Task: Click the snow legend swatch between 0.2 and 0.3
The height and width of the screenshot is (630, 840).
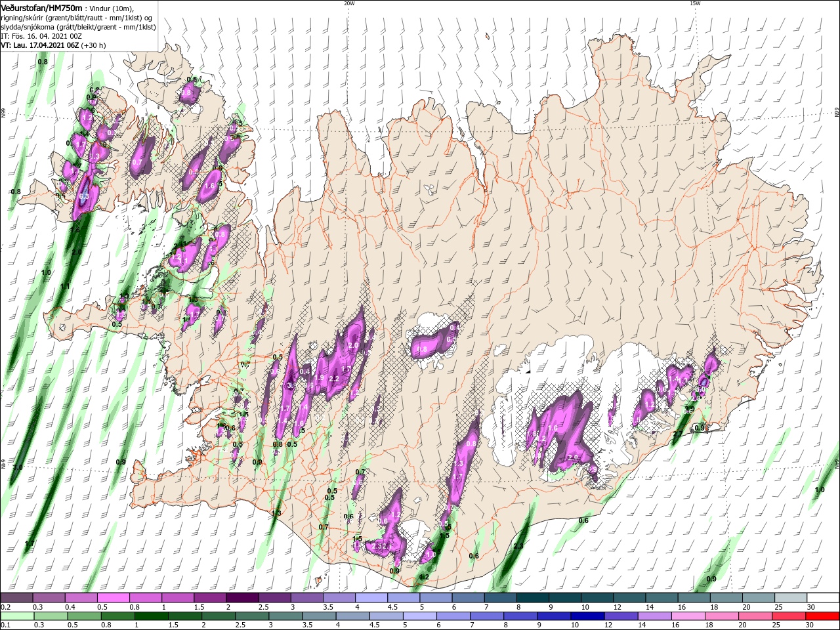Action: click(16, 598)
